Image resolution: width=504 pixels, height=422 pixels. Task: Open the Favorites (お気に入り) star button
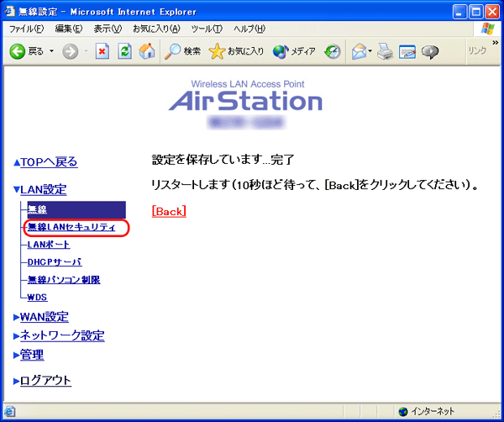(236, 51)
